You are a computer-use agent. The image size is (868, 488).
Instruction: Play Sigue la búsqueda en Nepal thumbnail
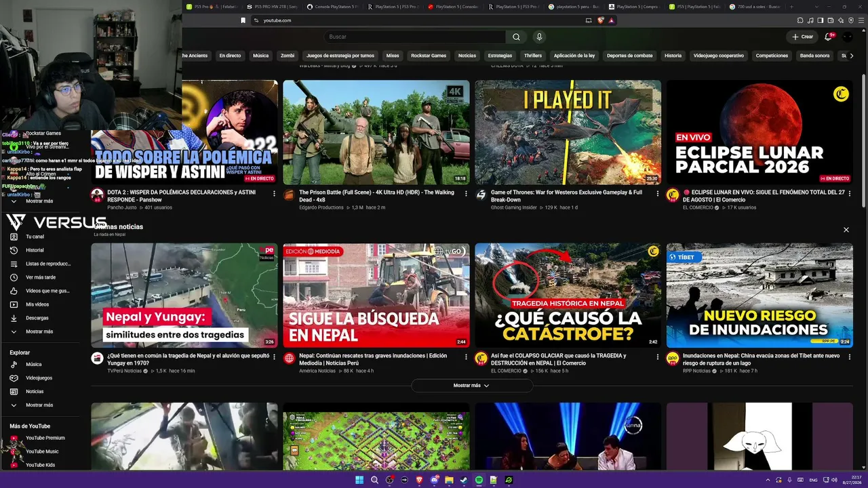pos(376,296)
